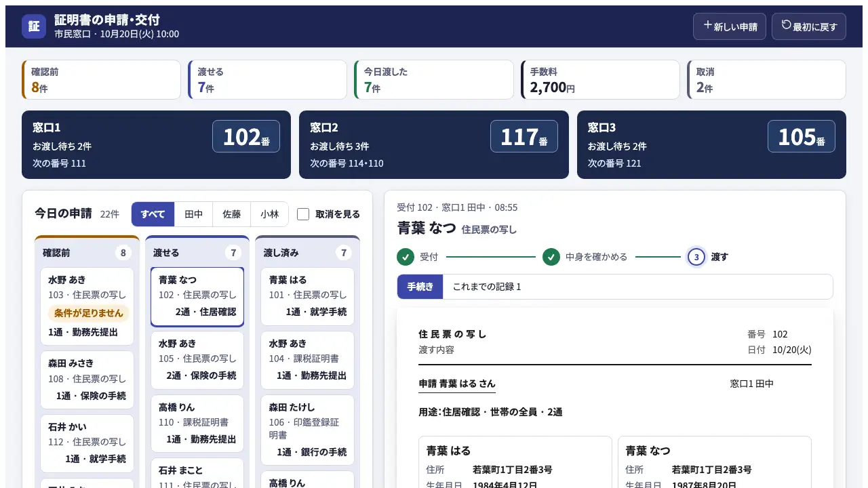Click the 渡せる 7件 summary card
This screenshot has width=868, height=488.
(267, 80)
